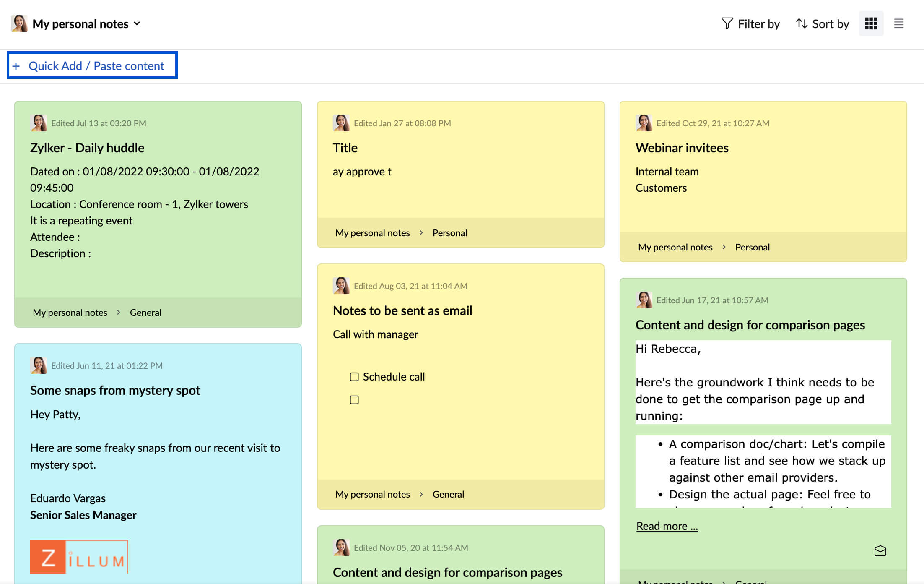Image resolution: width=924 pixels, height=584 pixels.
Task: Open the Webinar invitees note card
Action: [682, 148]
